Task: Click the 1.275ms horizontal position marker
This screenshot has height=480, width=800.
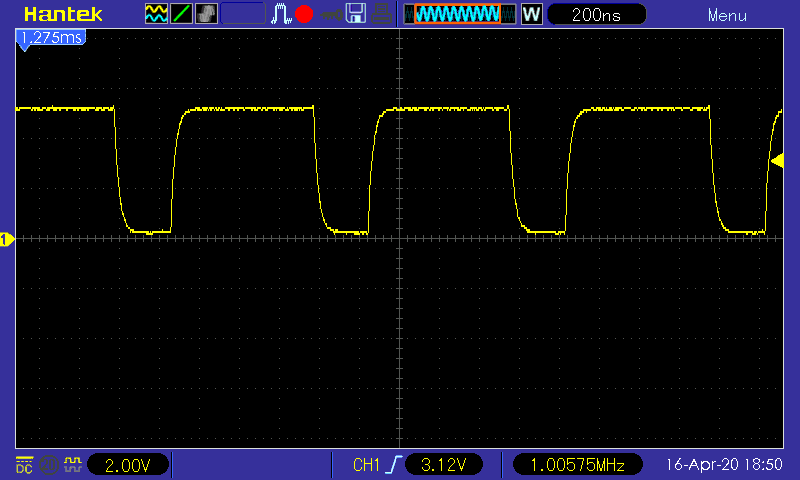Action: click(x=51, y=39)
